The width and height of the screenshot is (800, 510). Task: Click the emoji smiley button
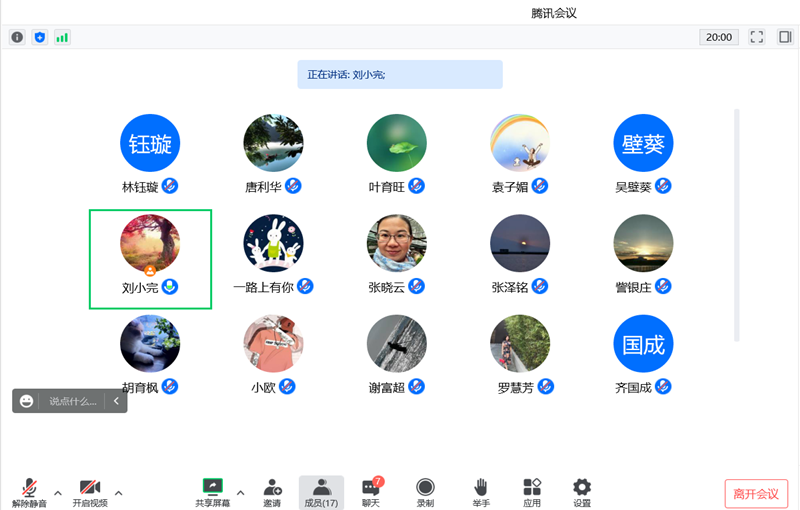27,401
